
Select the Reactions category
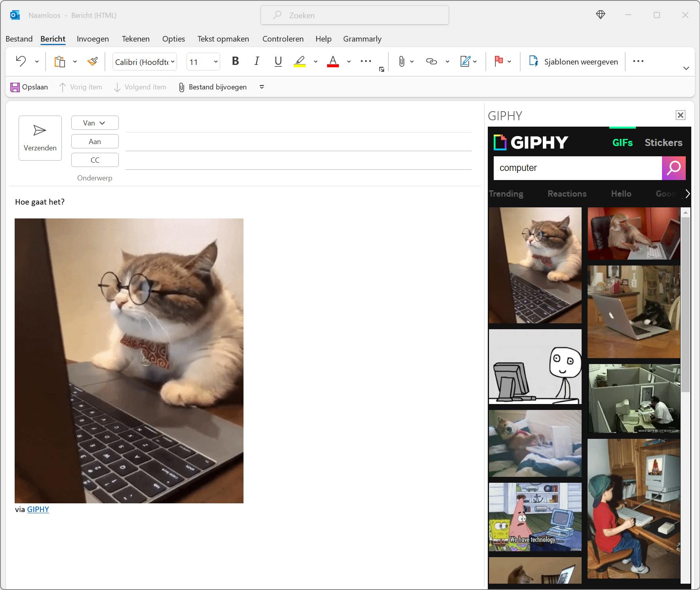coord(567,194)
